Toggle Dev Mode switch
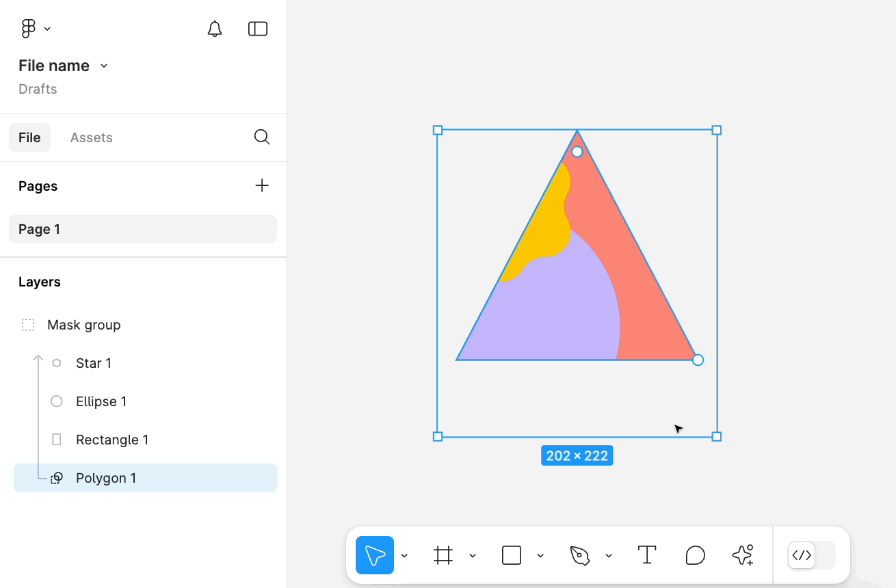 click(812, 555)
